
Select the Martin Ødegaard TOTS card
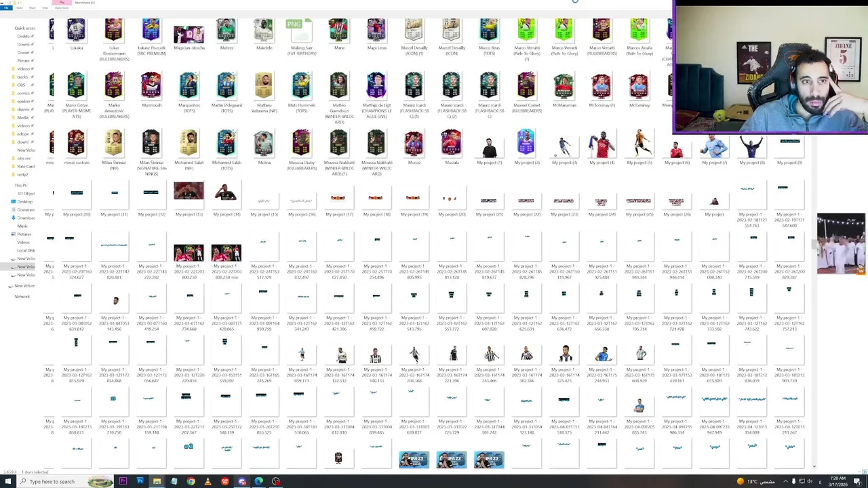[226, 94]
